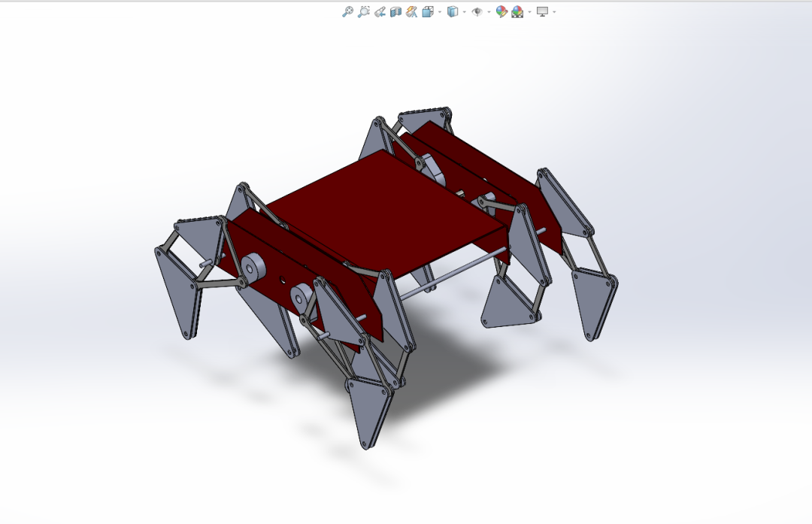Image resolution: width=812 pixels, height=524 pixels.
Task: Click the Display Style icon
Action: click(453, 11)
